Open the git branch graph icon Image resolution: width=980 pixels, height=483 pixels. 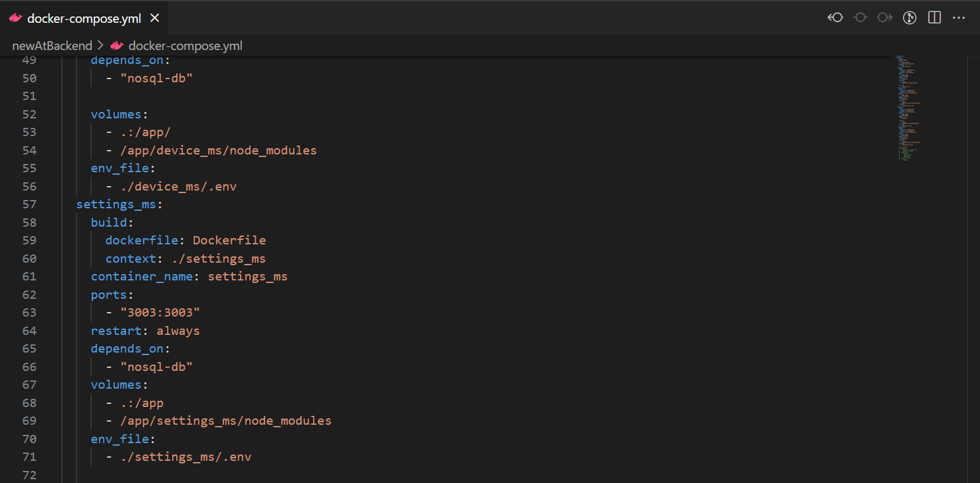pyautogui.click(x=910, y=18)
